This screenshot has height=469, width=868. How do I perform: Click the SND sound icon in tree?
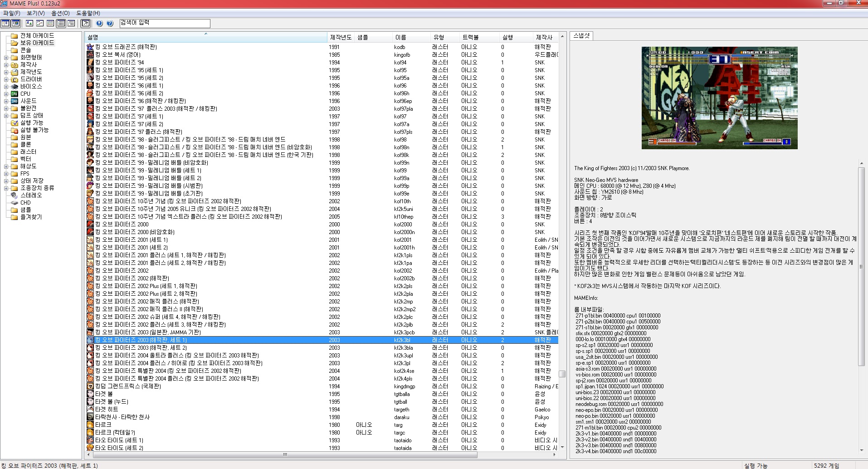(15, 101)
